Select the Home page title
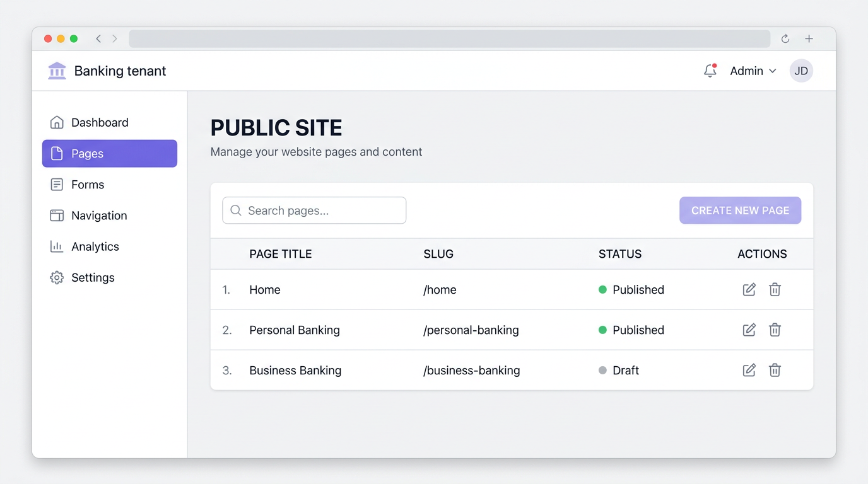The width and height of the screenshot is (868, 484). (x=265, y=290)
